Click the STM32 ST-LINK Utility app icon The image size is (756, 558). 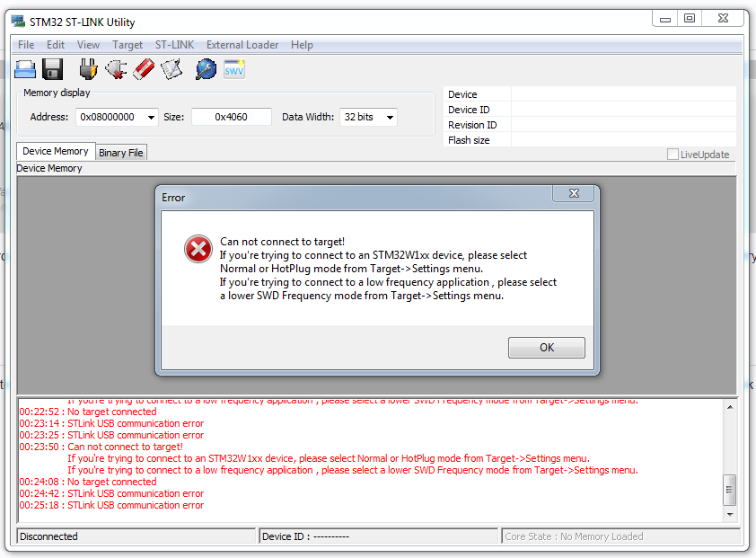(18, 22)
